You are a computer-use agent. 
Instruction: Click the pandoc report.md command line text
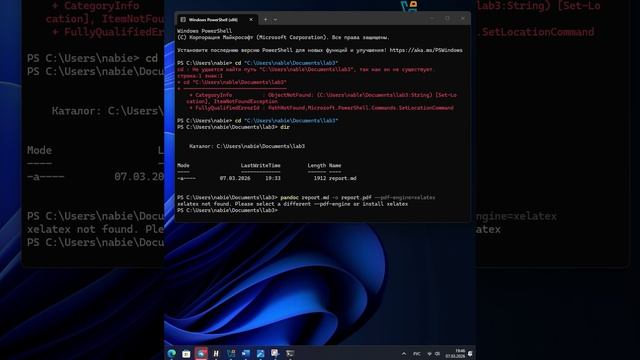click(x=358, y=198)
